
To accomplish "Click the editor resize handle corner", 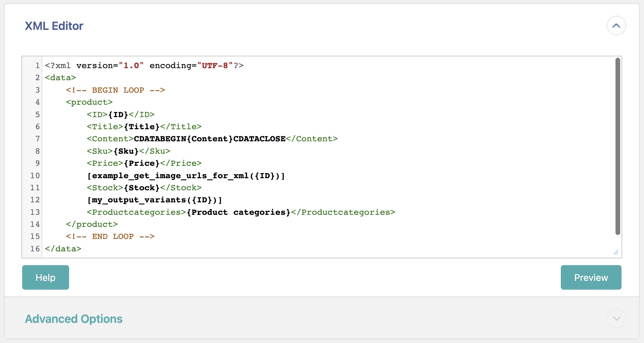I will point(616,252).
